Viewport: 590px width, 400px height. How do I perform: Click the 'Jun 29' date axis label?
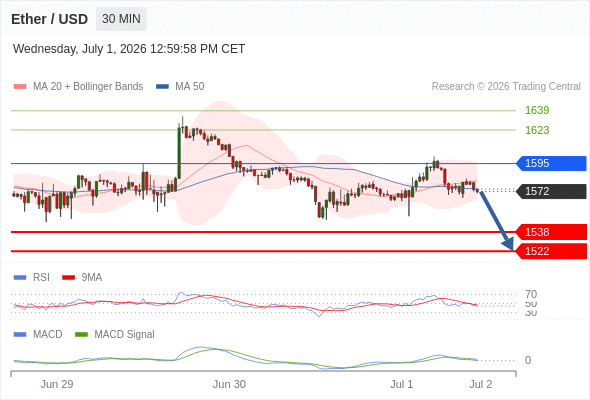(x=57, y=385)
